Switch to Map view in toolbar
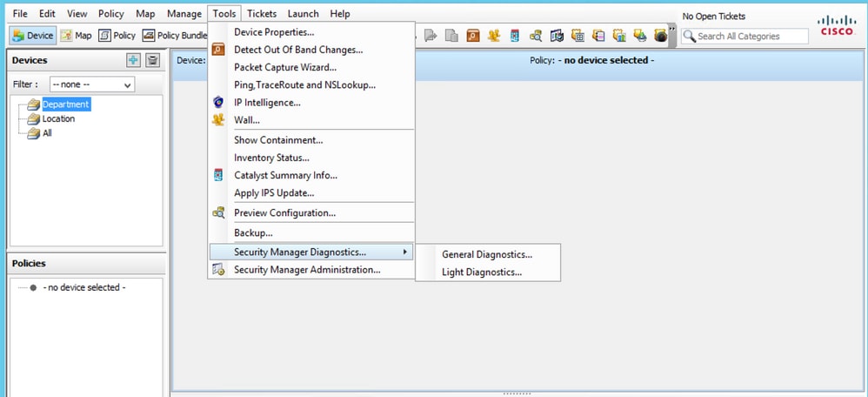Screen dimensions: 868x397 click(x=77, y=36)
